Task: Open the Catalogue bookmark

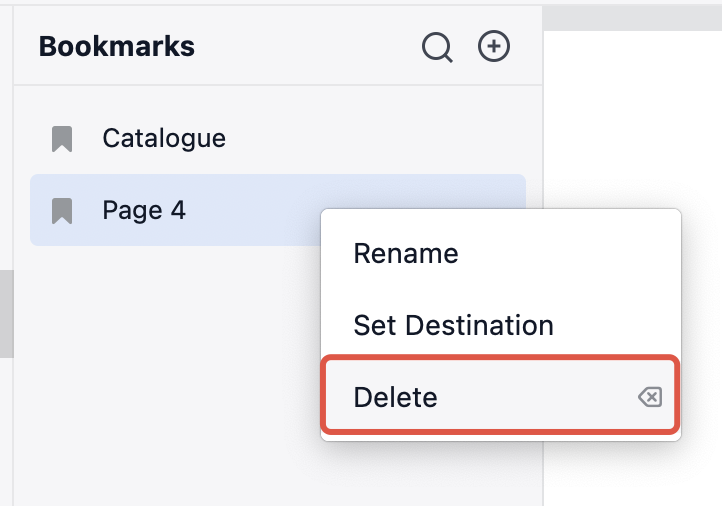Action: click(164, 138)
